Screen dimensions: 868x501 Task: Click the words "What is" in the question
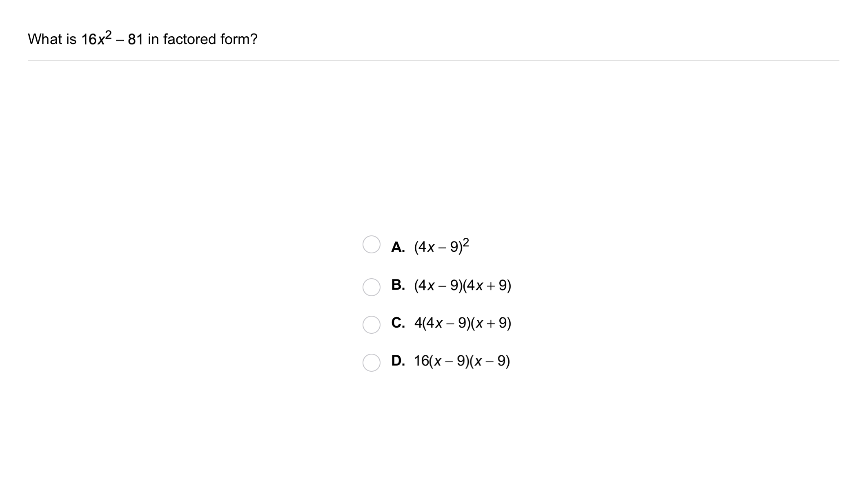52,39
